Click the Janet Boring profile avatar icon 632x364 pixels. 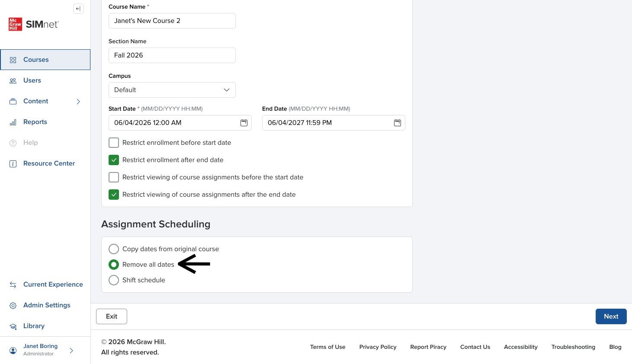13,351
